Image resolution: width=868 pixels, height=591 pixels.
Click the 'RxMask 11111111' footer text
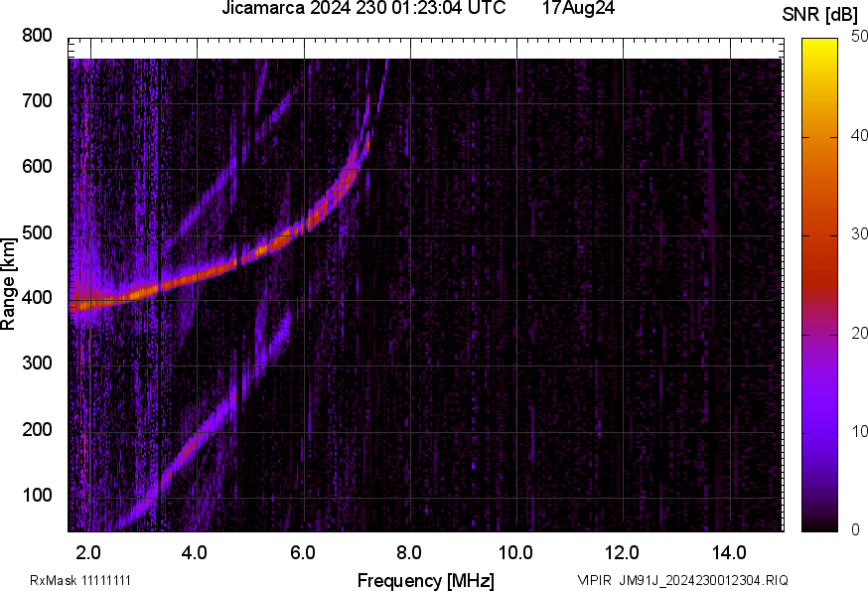pyautogui.click(x=80, y=580)
